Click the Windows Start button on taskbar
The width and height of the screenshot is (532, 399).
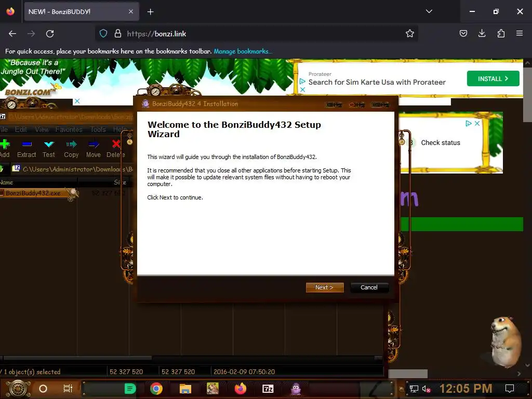[18, 389]
